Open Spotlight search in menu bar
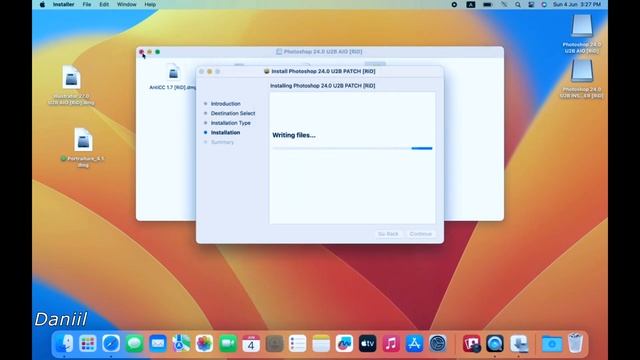 [x=518, y=4]
